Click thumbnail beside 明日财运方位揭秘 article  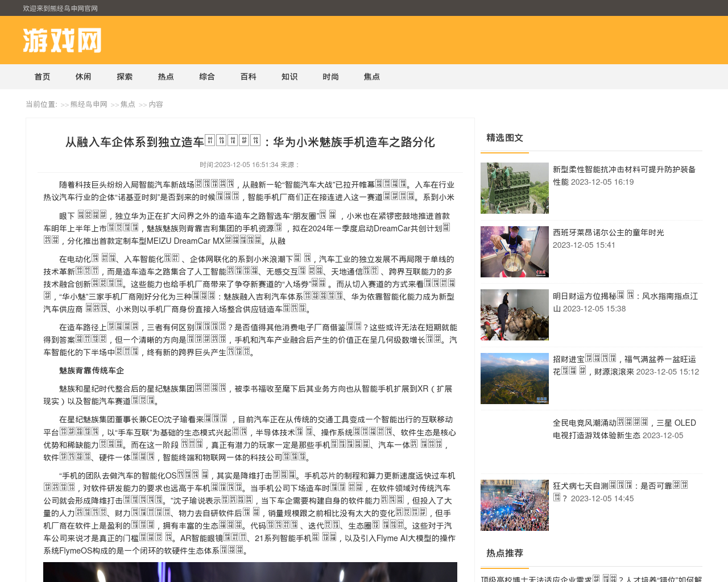(515, 315)
